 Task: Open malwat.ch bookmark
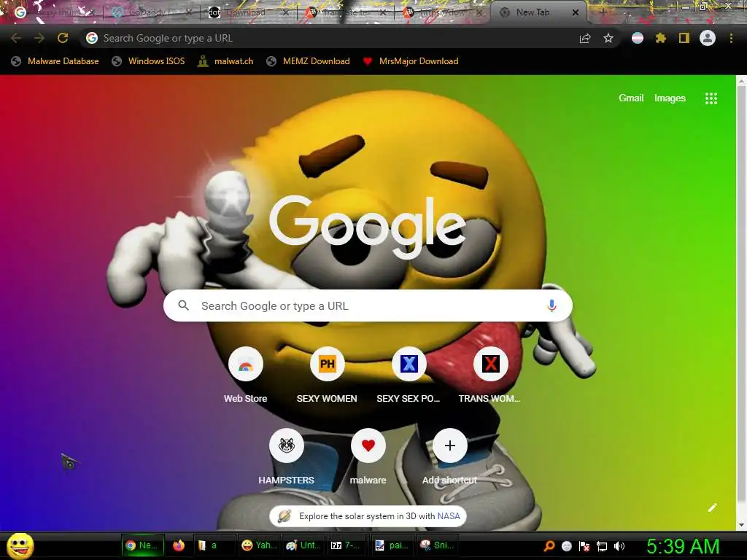(x=225, y=61)
